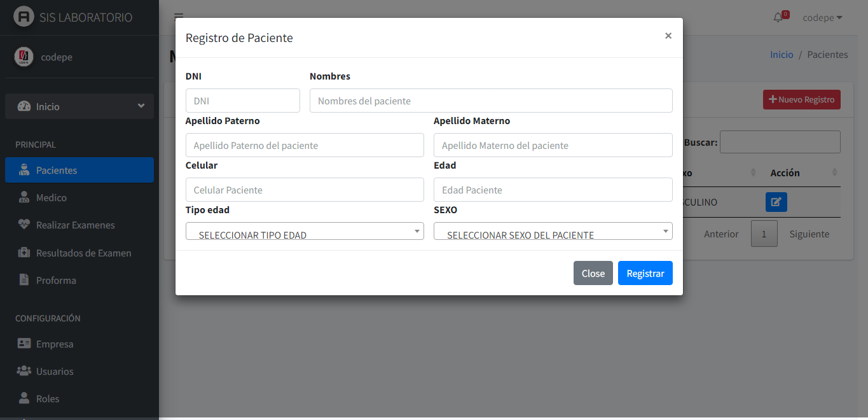
Task: Focus the Celular Paciente field
Action: pos(305,190)
